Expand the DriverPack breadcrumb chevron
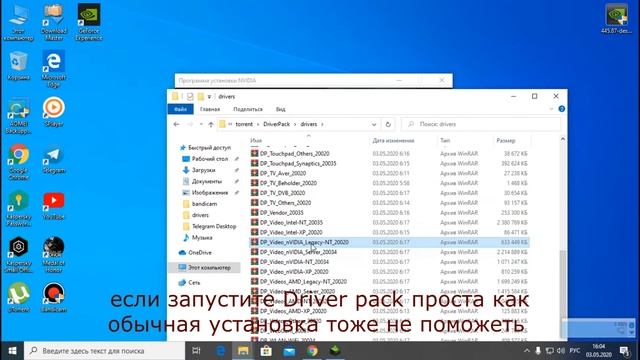The image size is (640, 360). pyautogui.click(x=295, y=124)
